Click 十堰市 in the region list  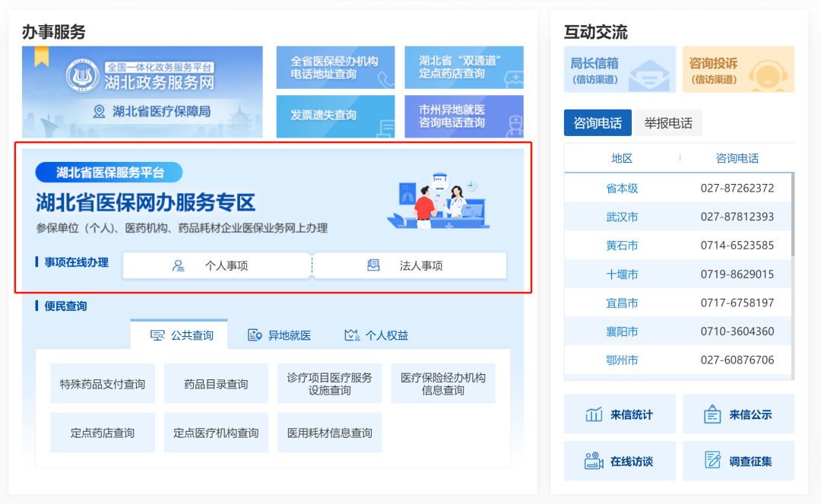[x=622, y=274]
